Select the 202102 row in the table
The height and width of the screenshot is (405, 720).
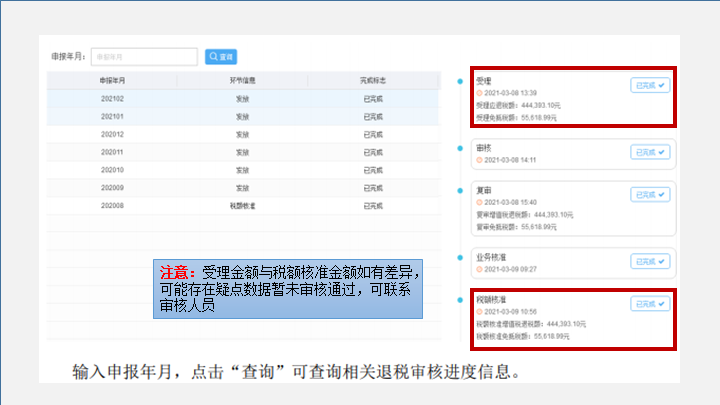coord(242,99)
